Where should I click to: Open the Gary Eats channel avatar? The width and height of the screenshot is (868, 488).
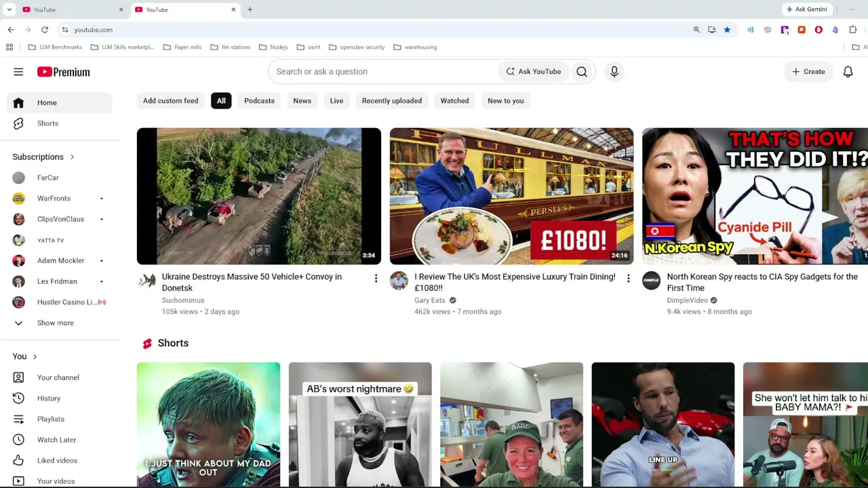click(x=399, y=281)
